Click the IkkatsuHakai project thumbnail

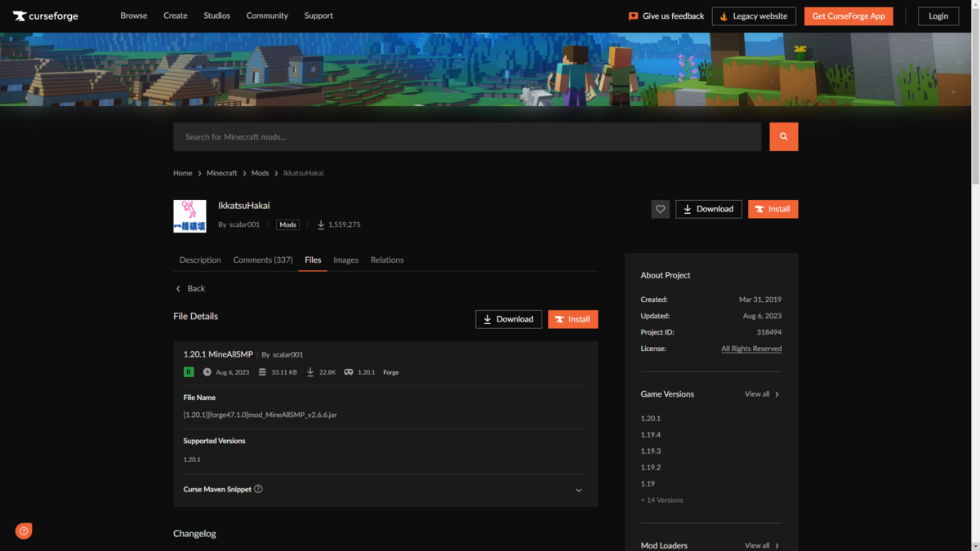[189, 216]
